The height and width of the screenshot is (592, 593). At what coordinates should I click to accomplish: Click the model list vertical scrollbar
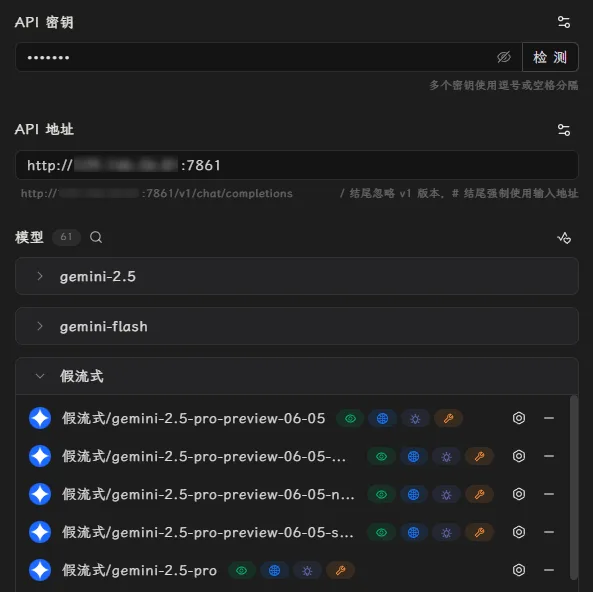click(x=574, y=487)
